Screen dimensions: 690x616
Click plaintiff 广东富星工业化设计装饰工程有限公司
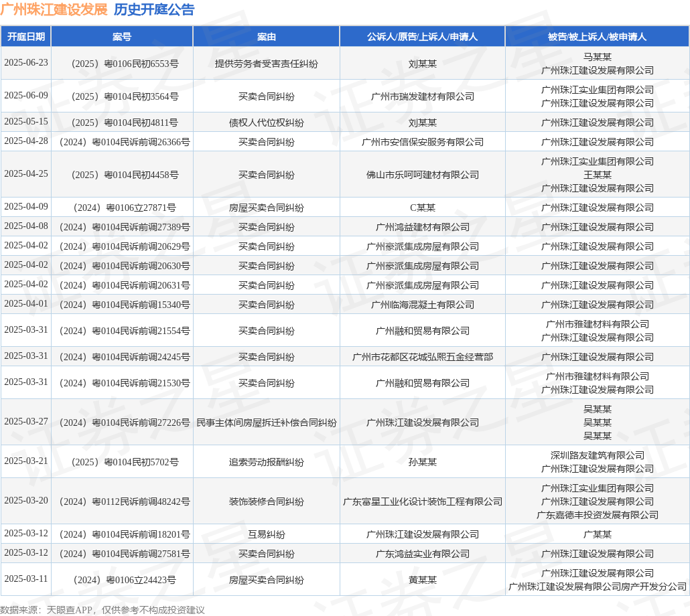tap(423, 502)
